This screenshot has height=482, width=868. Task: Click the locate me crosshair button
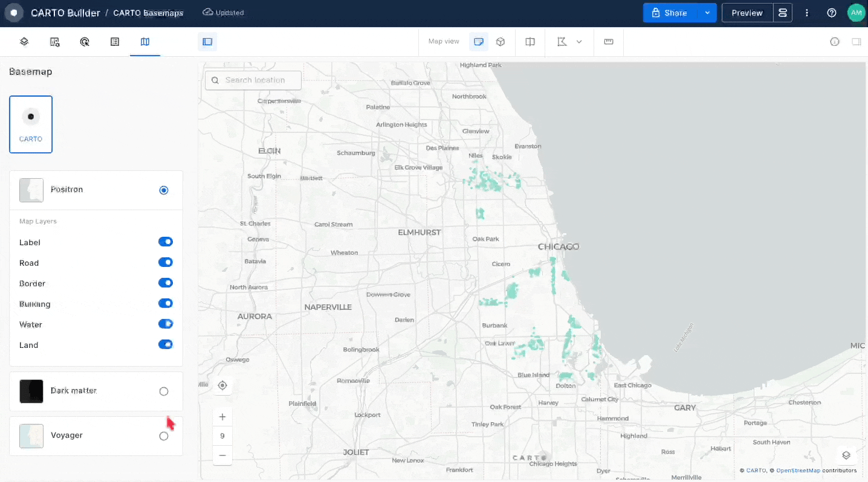click(x=222, y=385)
